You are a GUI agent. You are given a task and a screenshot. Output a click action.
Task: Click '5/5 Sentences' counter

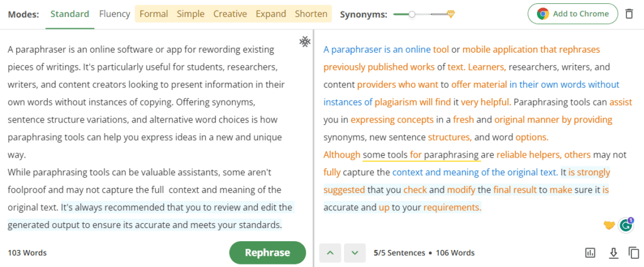(399, 253)
